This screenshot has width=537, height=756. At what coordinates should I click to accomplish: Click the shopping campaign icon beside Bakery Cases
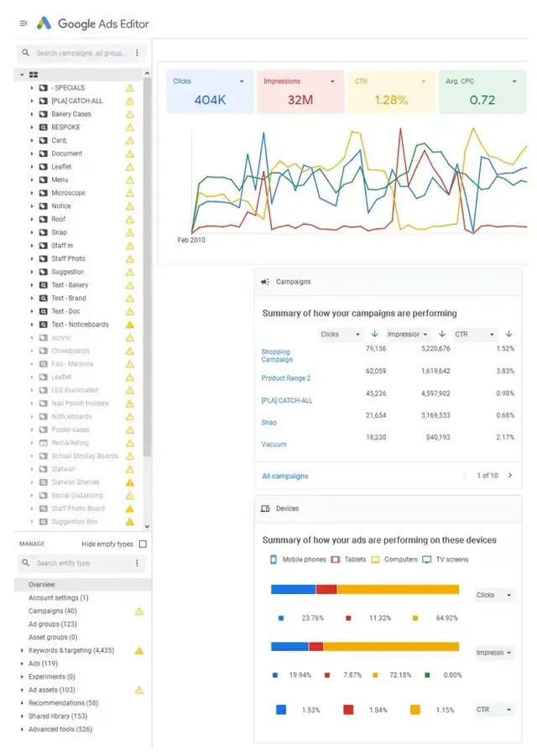[43, 114]
